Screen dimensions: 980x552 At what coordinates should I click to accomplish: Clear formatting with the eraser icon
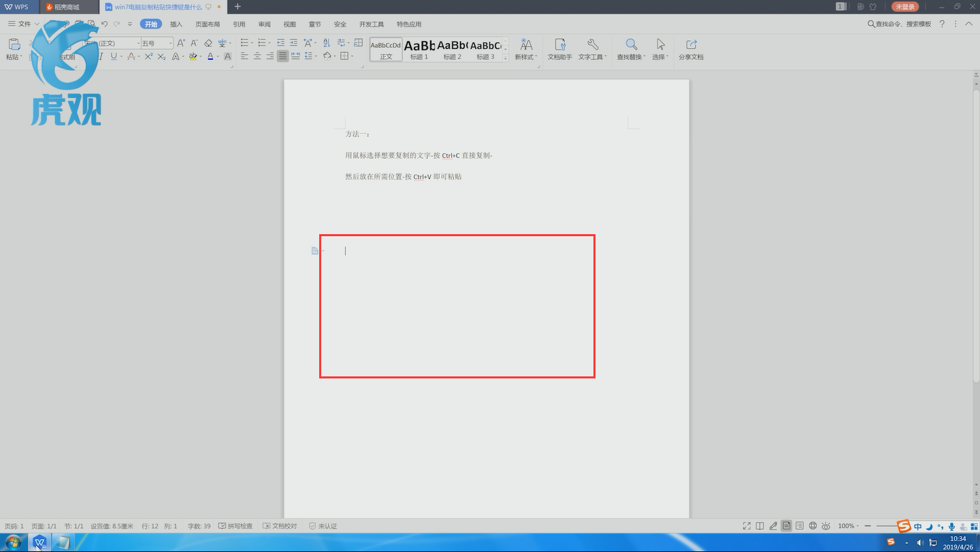[x=208, y=43]
